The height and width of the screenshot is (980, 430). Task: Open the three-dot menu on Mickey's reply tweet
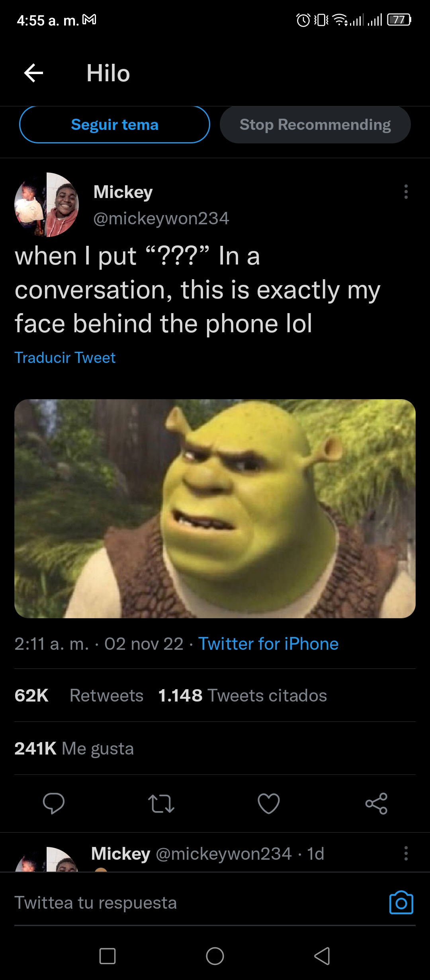[406, 853]
